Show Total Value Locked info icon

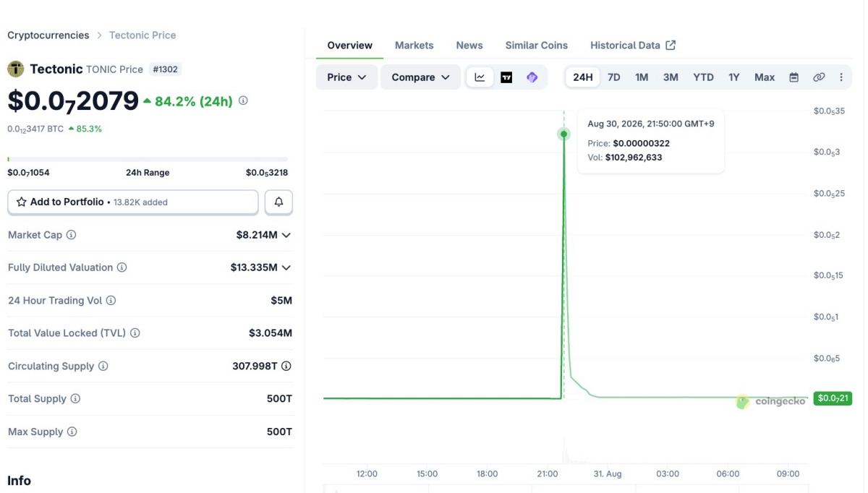point(135,333)
